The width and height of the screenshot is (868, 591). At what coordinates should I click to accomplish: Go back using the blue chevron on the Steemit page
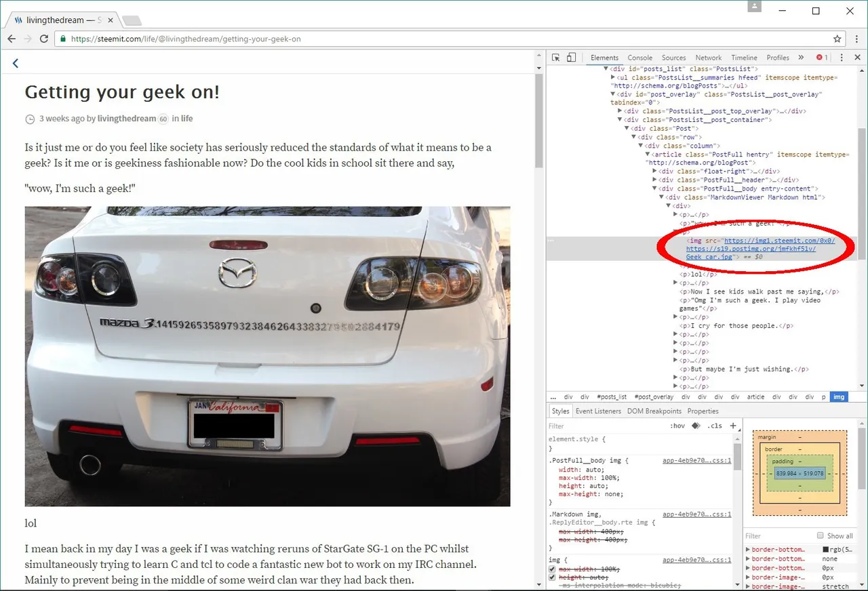[15, 63]
